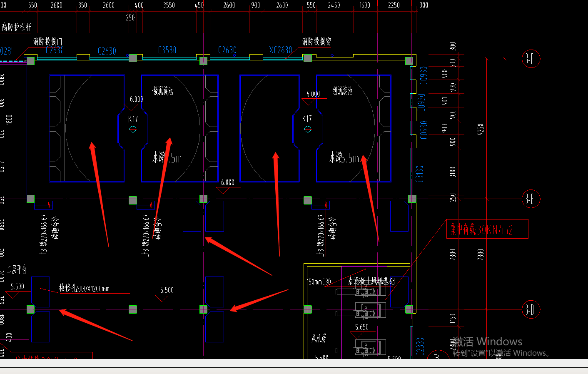Viewport: 588px width, 374px height.
Task: Select the 3550 dimension text
Action: 169,5
